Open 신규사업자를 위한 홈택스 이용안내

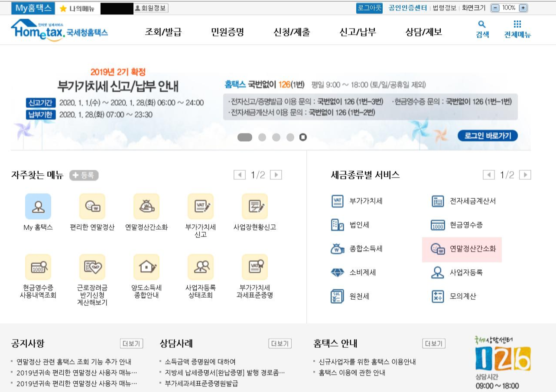point(367,362)
